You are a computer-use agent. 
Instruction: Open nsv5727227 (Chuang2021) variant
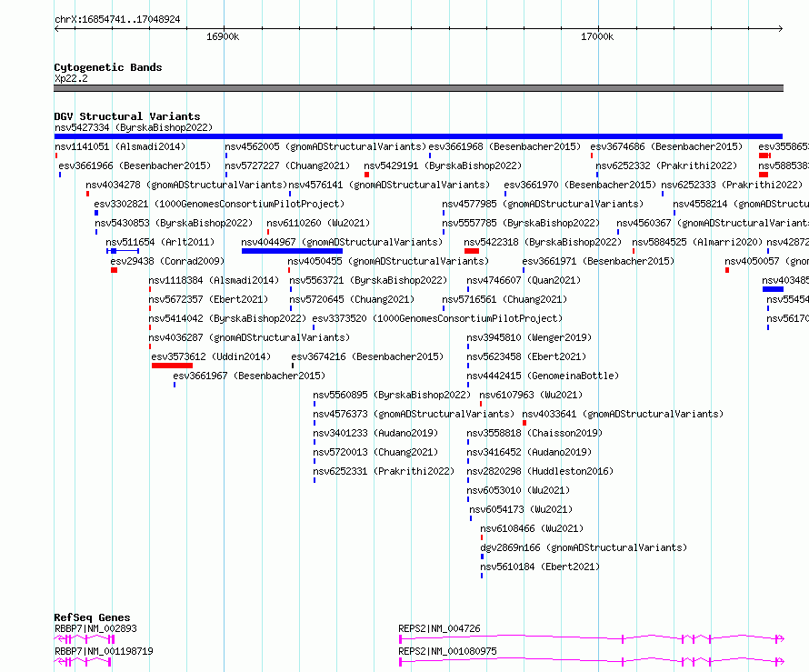pos(287,165)
